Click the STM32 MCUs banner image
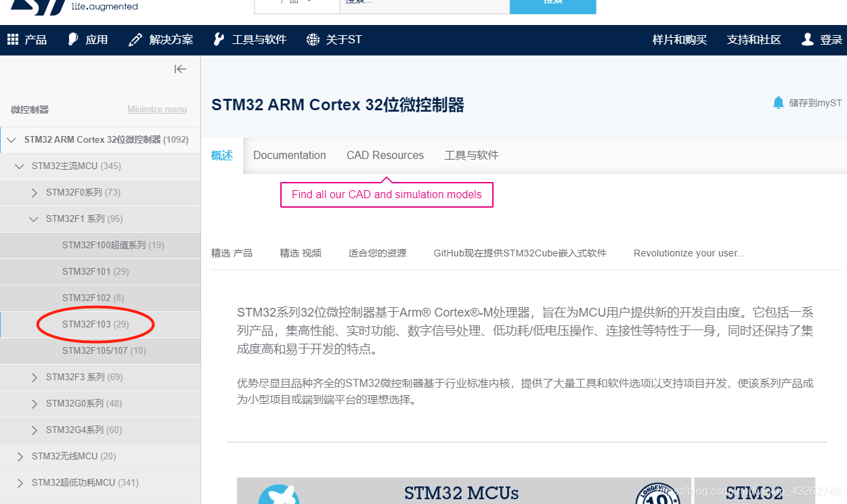This screenshot has height=504, width=847. click(x=464, y=491)
